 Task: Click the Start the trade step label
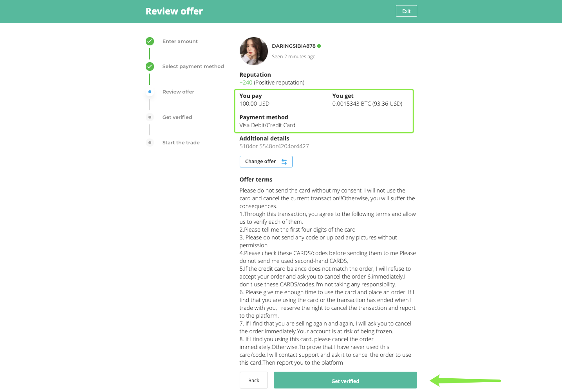(181, 143)
